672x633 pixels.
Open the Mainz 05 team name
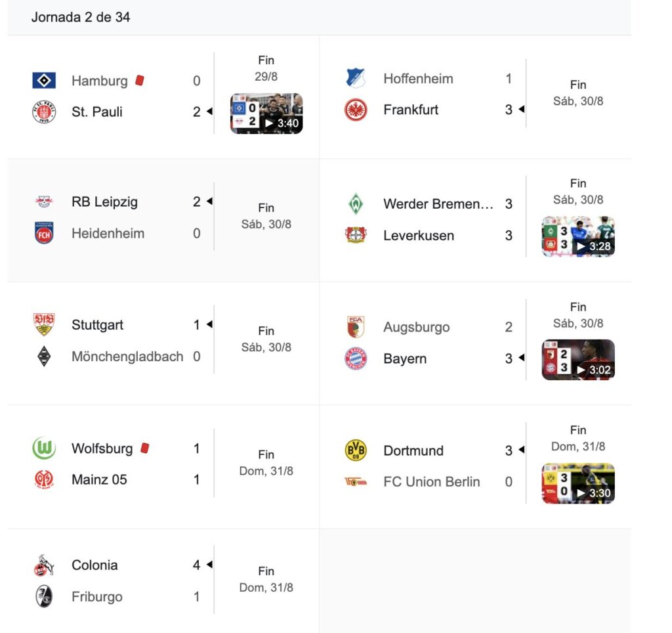click(x=99, y=480)
